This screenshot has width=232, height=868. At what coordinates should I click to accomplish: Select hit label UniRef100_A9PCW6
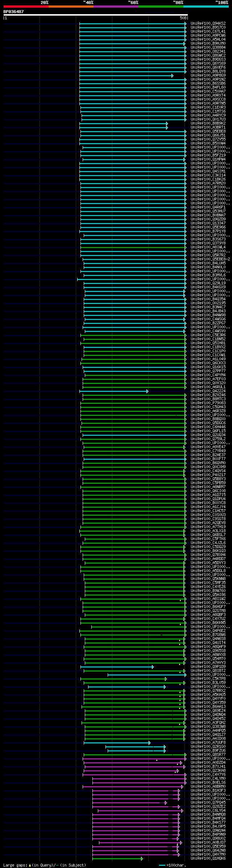208,36
